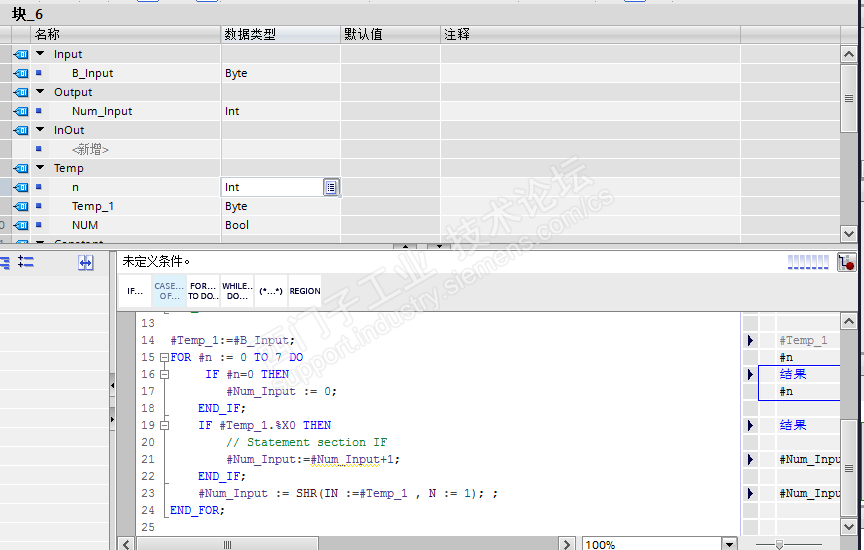
Task: Click the tag icon beside variable n
Action: 21,187
